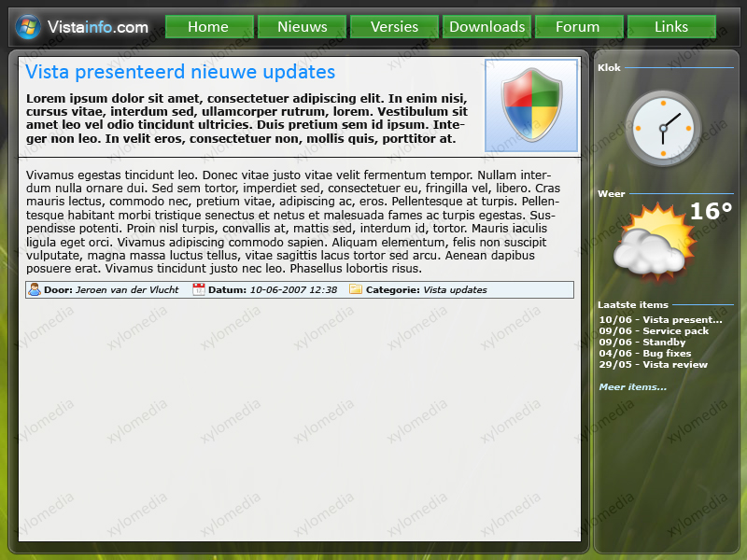747x560 pixels.
Task: Click the Vistainfo.com site title
Action: tap(98, 27)
